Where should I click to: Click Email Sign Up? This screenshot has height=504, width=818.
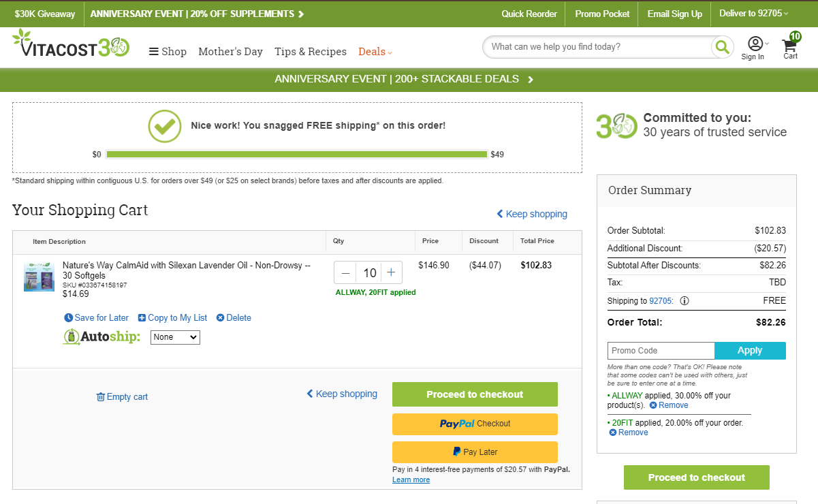(x=674, y=14)
